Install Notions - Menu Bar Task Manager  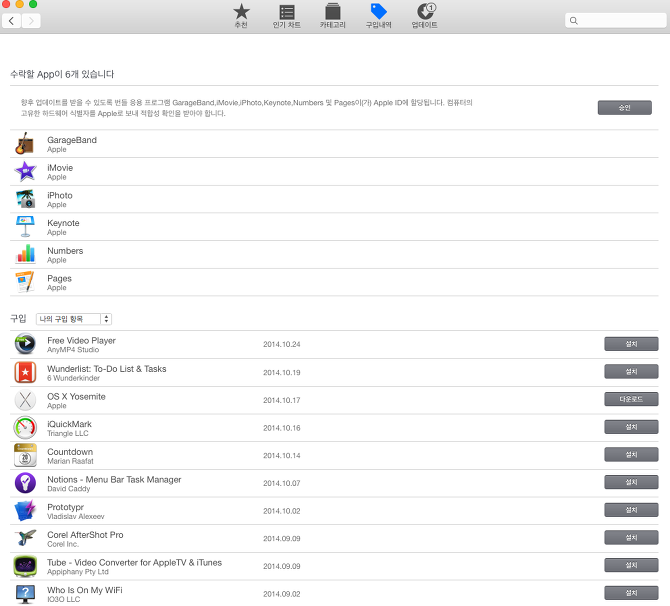631,482
